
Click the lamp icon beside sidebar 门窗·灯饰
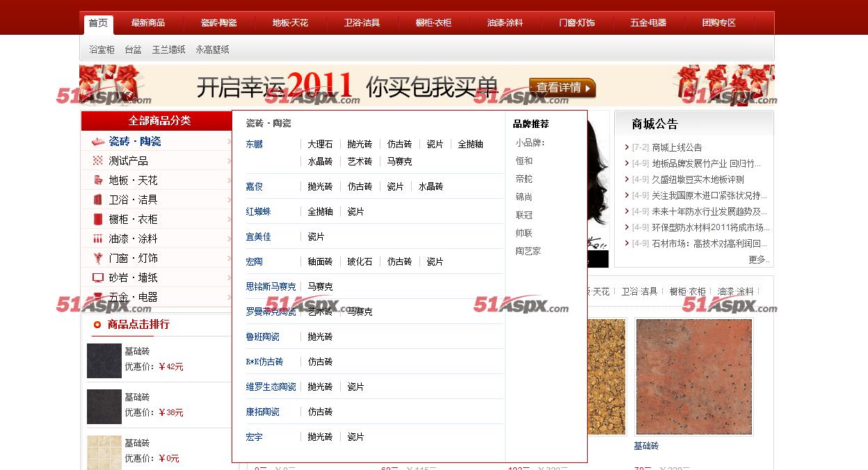point(97,258)
